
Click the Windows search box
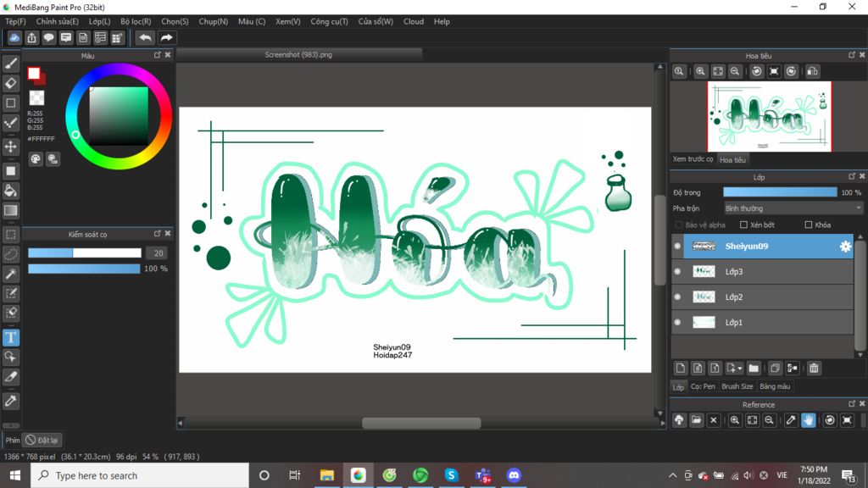(x=140, y=475)
